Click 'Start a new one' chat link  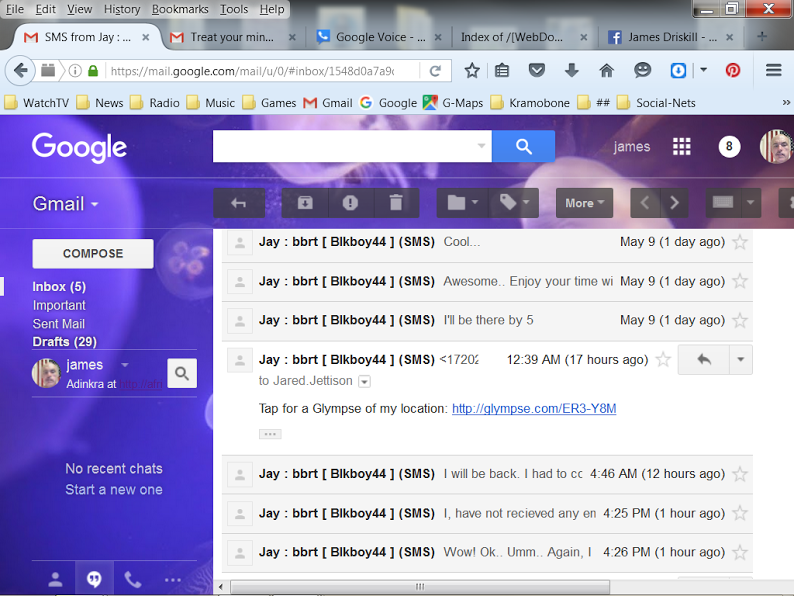tap(114, 490)
